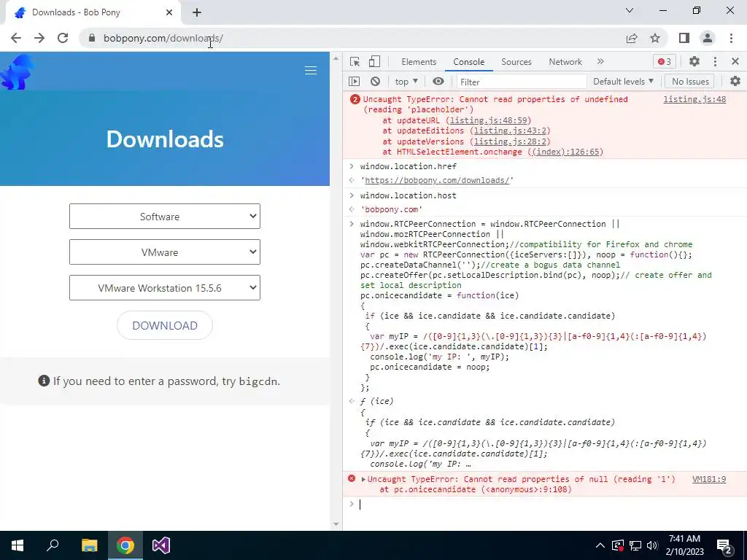Expand the Uncaught TypeError null message
The image size is (747, 560).
pos(363,479)
